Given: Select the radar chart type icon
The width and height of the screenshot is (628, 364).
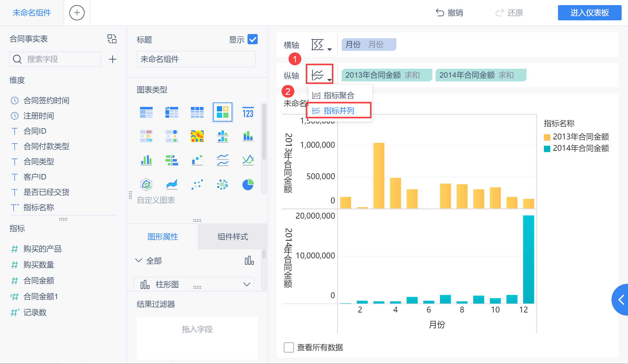Looking at the screenshot, I should coord(146,185).
